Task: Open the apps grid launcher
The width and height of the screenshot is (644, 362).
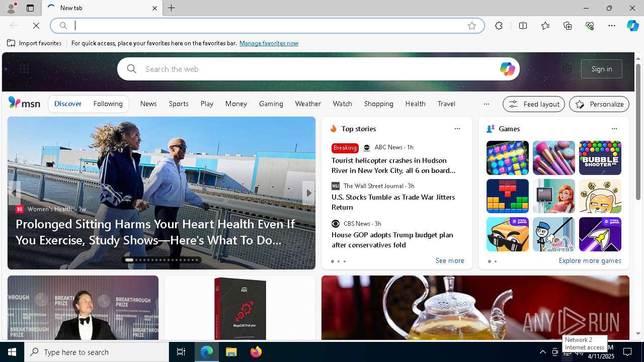Action: click(x=24, y=69)
